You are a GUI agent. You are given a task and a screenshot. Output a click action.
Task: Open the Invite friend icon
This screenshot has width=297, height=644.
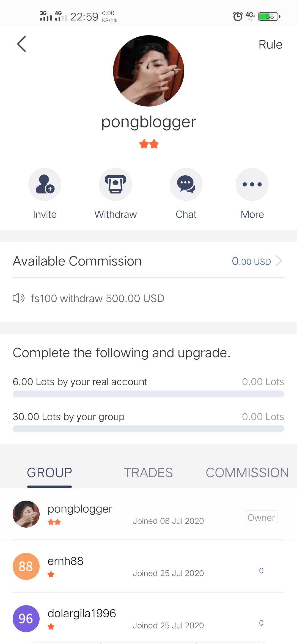click(45, 184)
